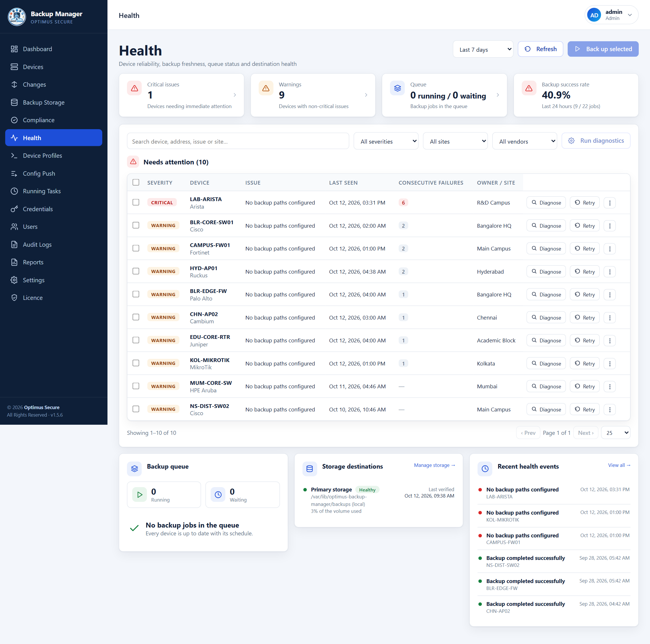Check the HYD-AP01 row checkbox
This screenshot has height=644, width=650.
pos(136,271)
